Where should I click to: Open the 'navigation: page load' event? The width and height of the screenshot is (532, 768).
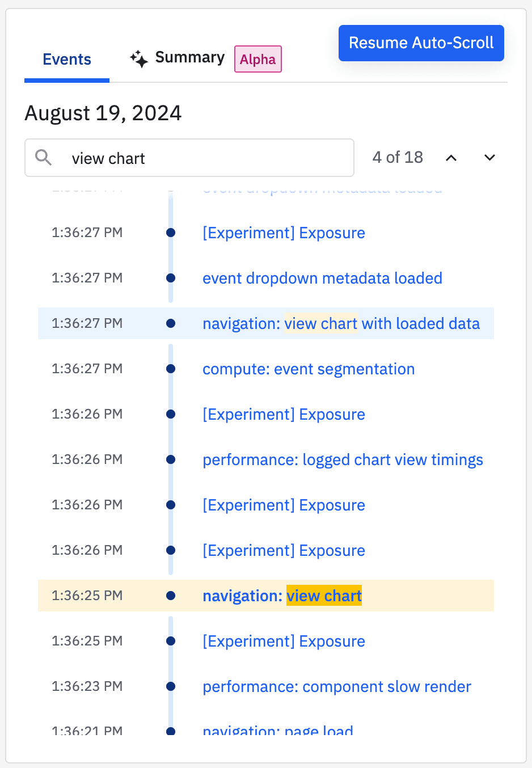tap(278, 731)
